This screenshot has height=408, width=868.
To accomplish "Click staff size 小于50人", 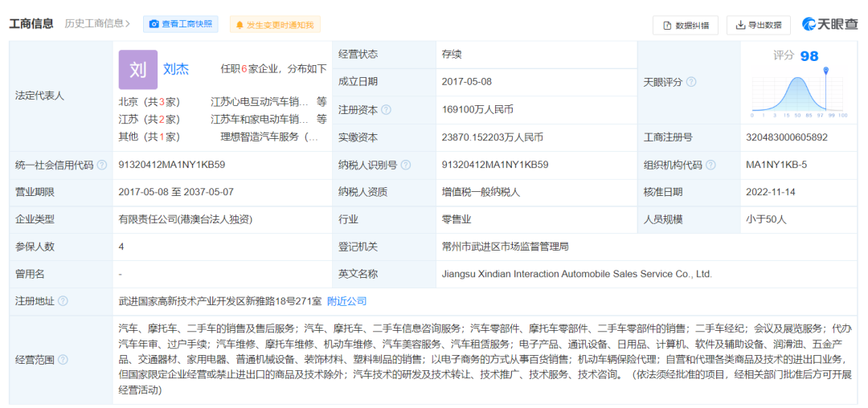I will point(766,219).
